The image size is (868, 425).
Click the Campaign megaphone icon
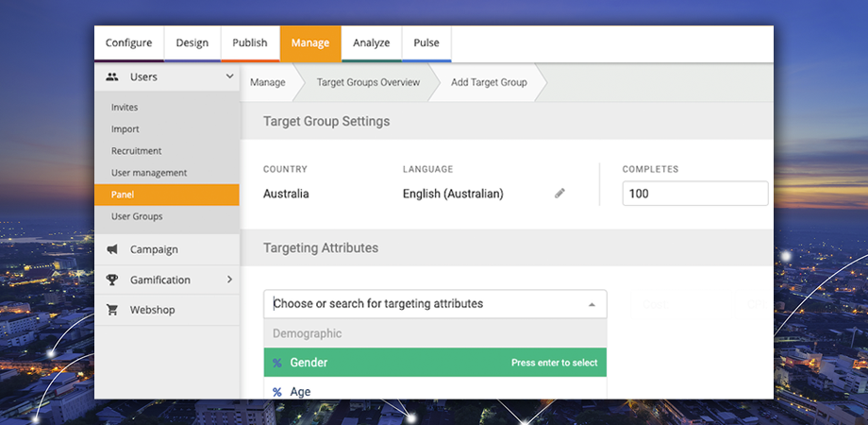pos(112,249)
